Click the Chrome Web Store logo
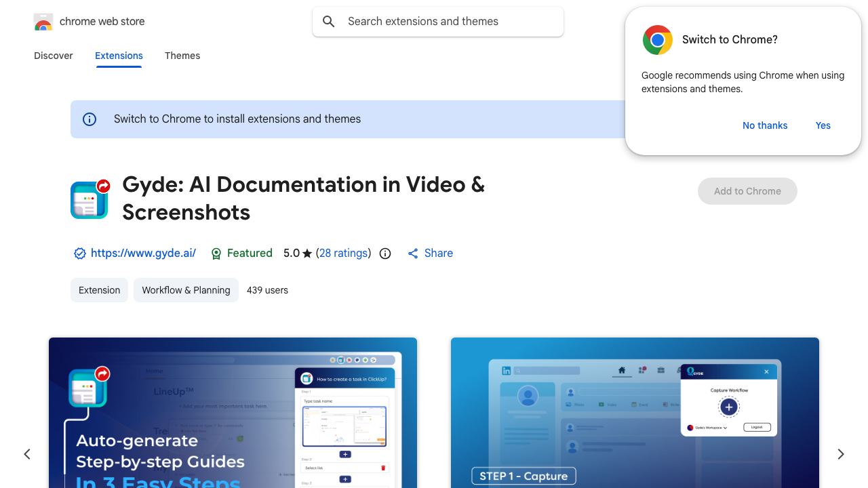868x488 pixels. tap(43, 22)
